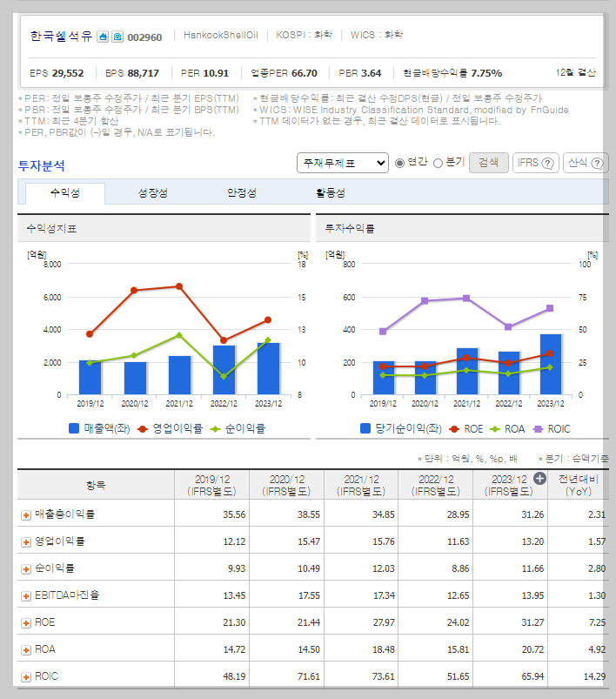Switch to the 수익성 tab
The width and height of the screenshot is (616, 699).
pyautogui.click(x=65, y=193)
